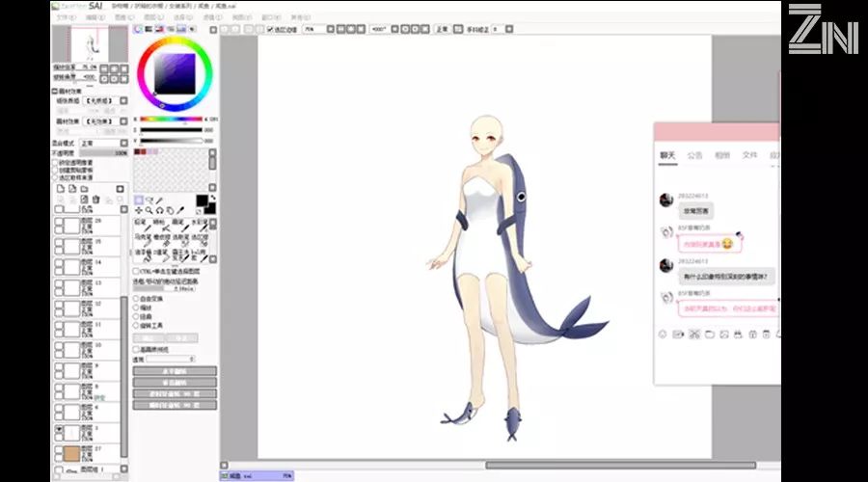Select orange layer 27 in list

coord(87,453)
